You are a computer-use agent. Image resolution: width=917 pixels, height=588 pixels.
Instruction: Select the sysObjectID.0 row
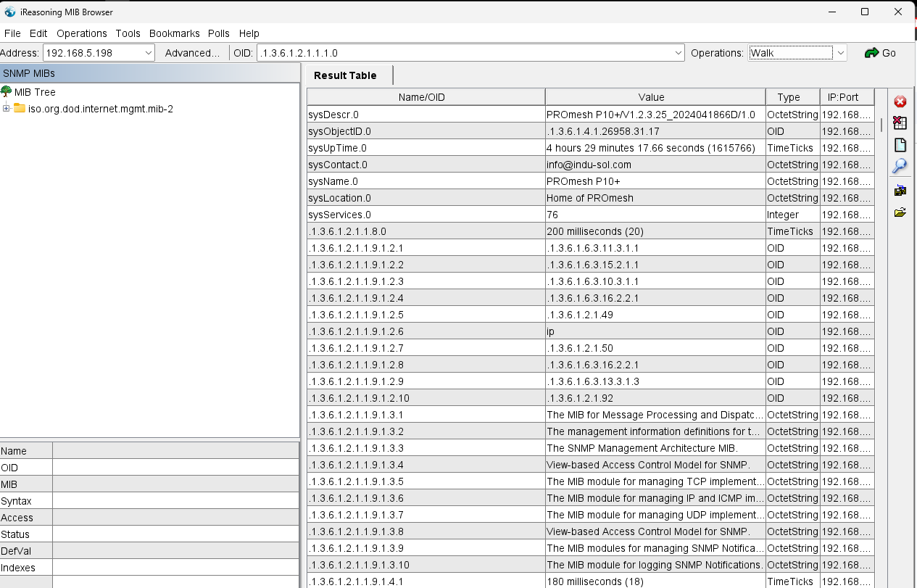coord(591,131)
